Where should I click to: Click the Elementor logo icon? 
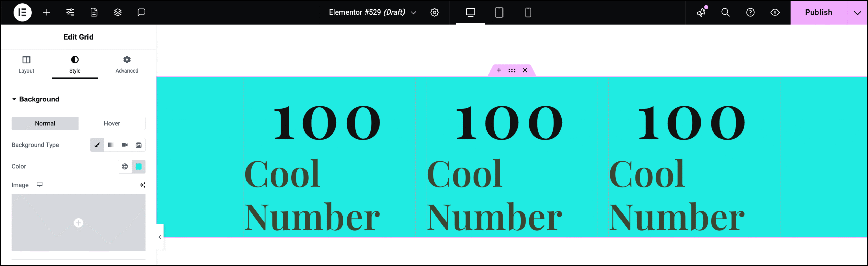coord(22,13)
